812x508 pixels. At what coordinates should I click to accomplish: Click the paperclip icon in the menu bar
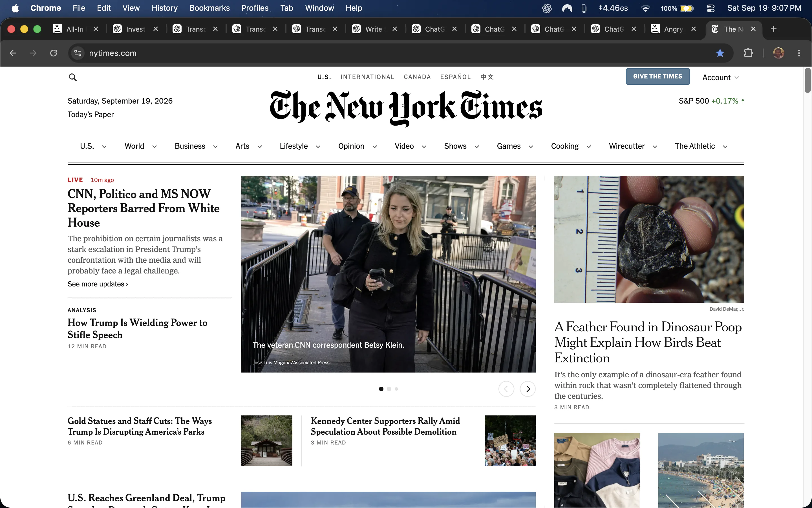pos(584,8)
